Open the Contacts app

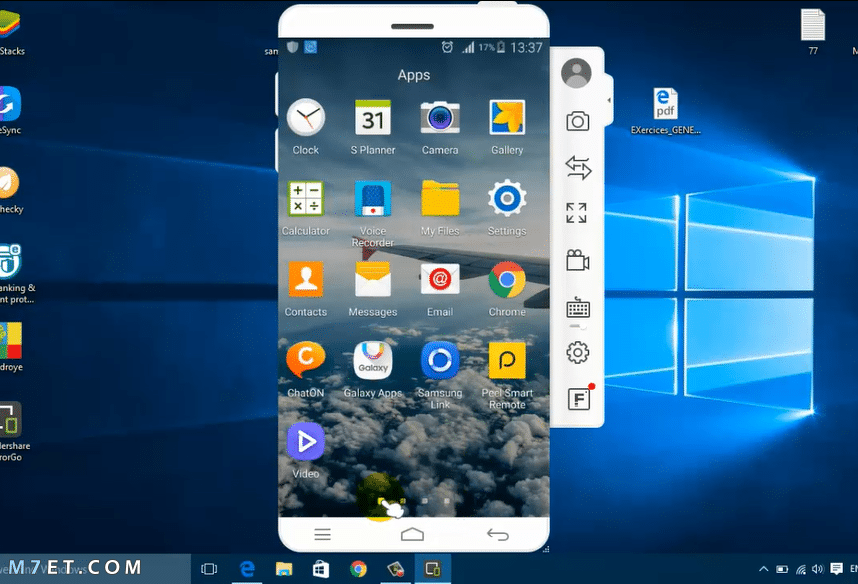click(x=305, y=279)
